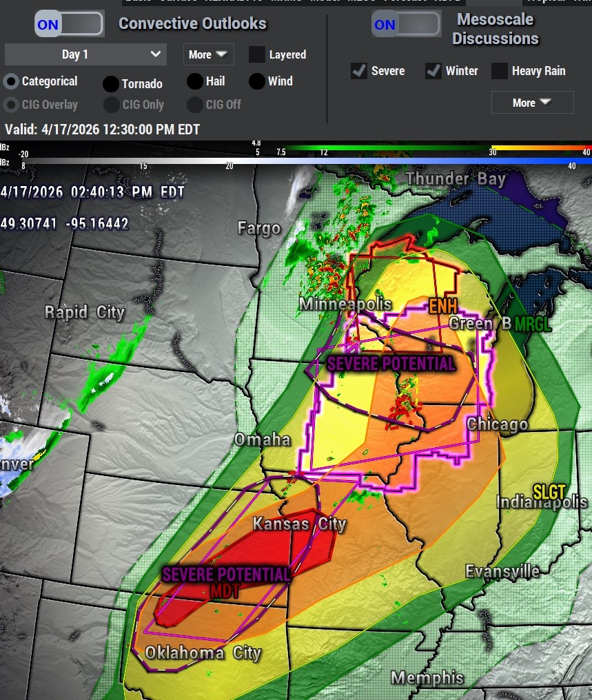Viewport: 592px width, 700px height.
Task: Uncheck the Severe discussions checkbox
Action: click(x=359, y=71)
